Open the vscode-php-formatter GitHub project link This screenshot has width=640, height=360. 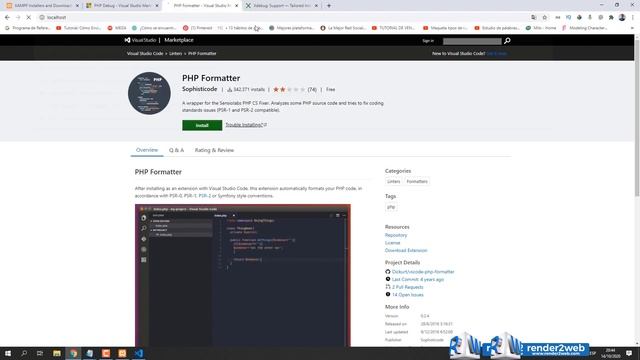tap(423, 272)
